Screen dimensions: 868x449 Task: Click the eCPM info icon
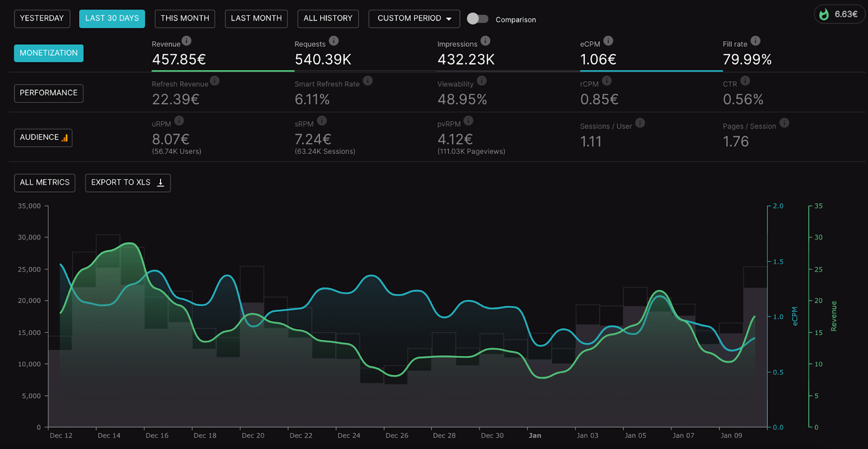coord(608,41)
